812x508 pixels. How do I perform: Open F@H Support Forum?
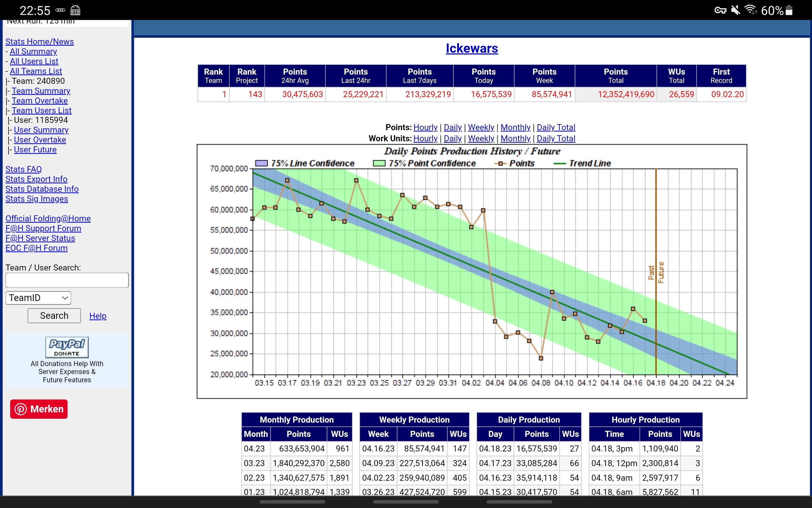click(43, 229)
